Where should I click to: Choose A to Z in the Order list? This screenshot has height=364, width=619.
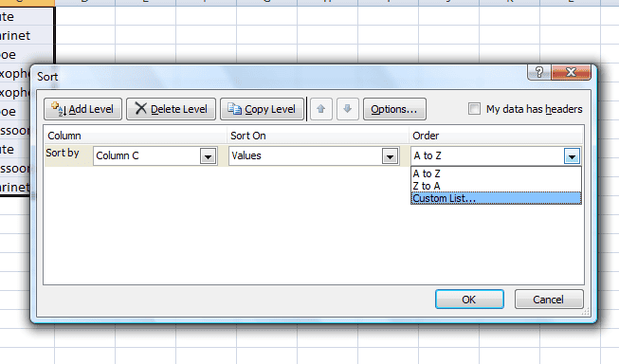(496, 173)
